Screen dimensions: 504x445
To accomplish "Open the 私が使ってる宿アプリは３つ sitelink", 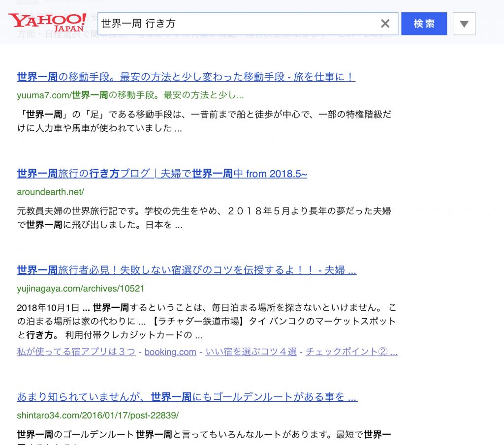I will pos(76,352).
